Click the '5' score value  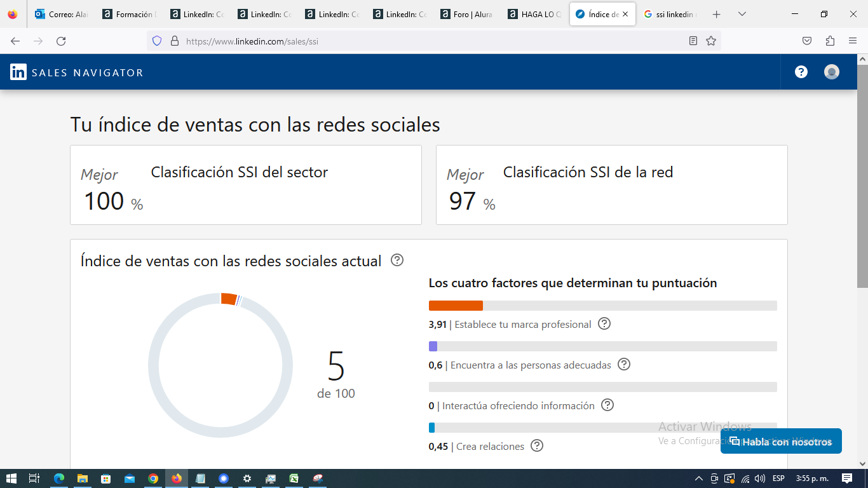(x=336, y=365)
